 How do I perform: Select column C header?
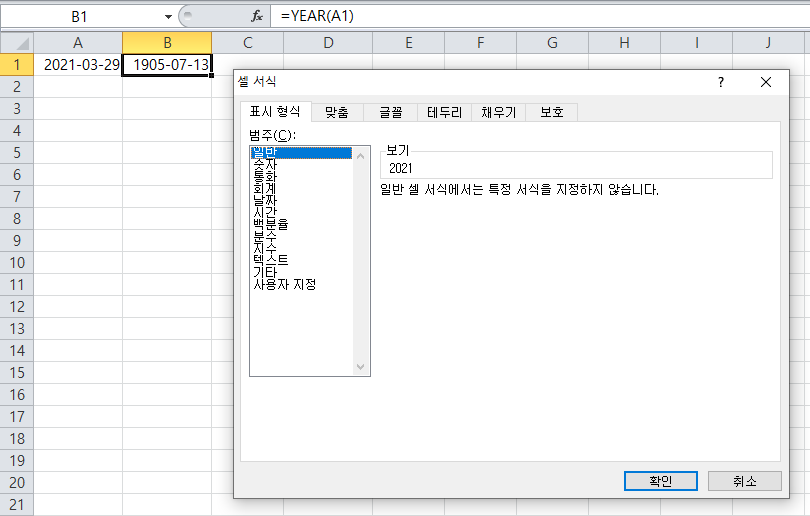247,42
